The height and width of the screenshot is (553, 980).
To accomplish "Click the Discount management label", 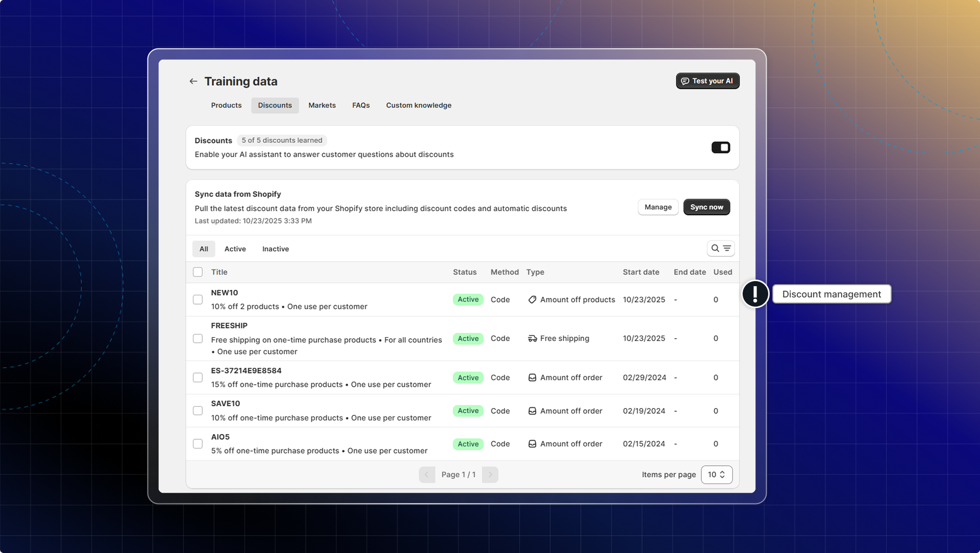I will pos(831,294).
